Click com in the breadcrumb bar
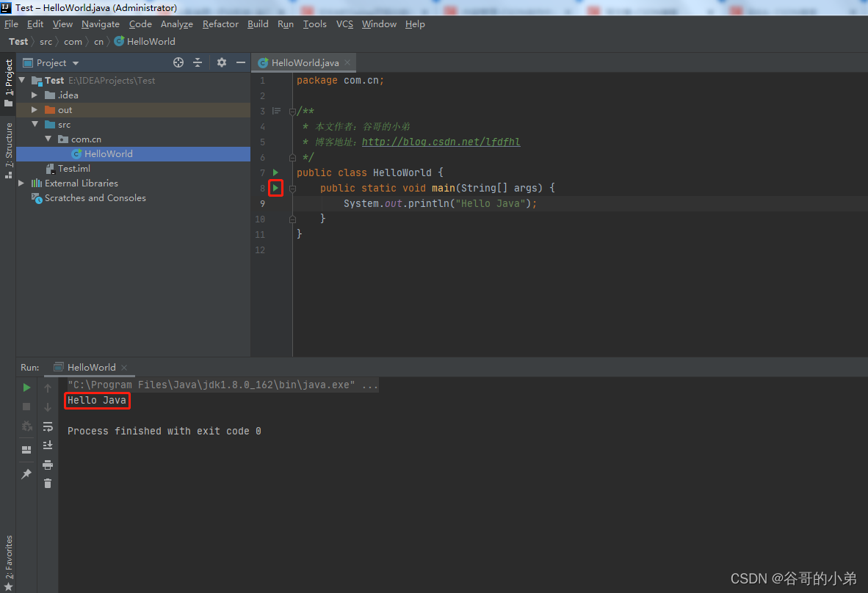The height and width of the screenshot is (593, 868). point(73,42)
